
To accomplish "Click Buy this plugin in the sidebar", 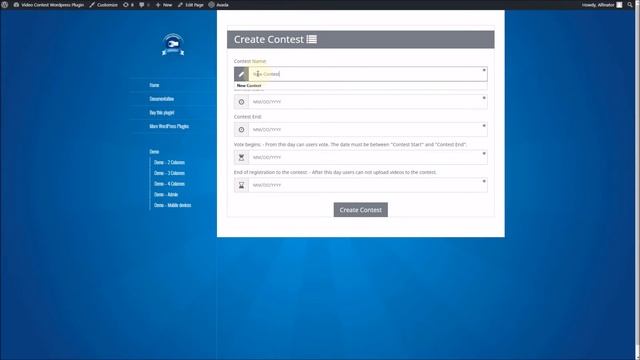I will tap(162, 113).
